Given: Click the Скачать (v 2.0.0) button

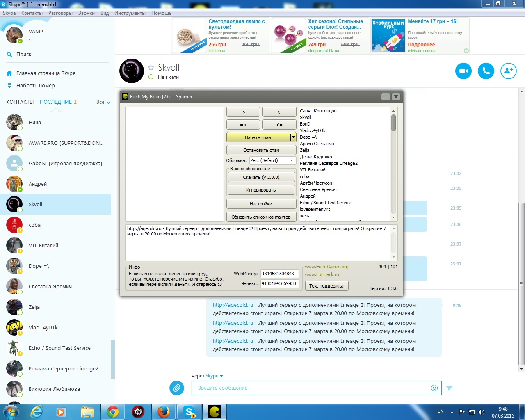Looking at the screenshot, I should (261, 177).
